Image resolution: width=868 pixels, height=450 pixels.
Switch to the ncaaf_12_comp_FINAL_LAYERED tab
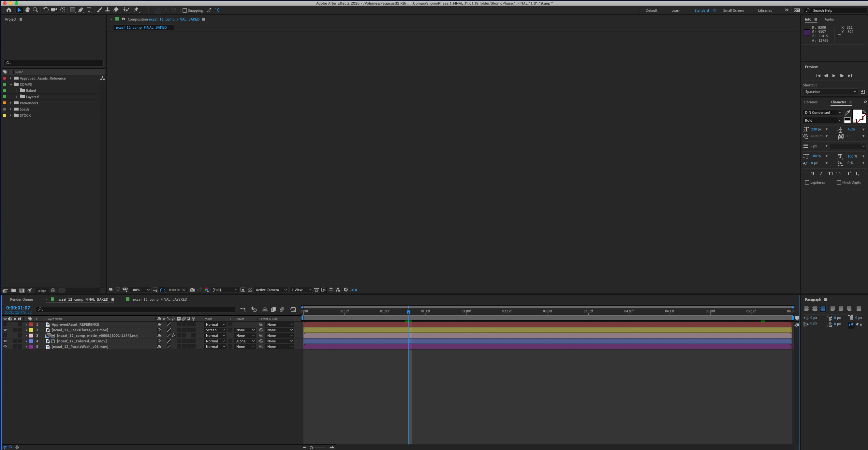click(160, 299)
